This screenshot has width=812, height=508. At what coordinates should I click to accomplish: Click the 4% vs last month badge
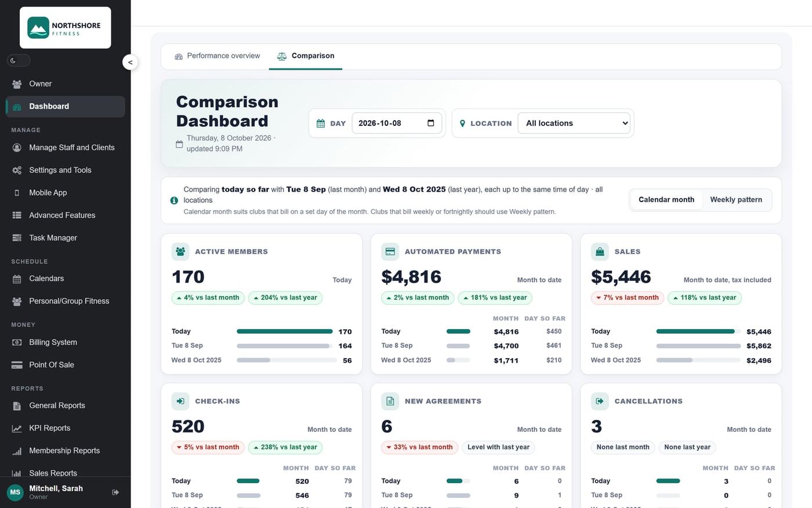(208, 298)
